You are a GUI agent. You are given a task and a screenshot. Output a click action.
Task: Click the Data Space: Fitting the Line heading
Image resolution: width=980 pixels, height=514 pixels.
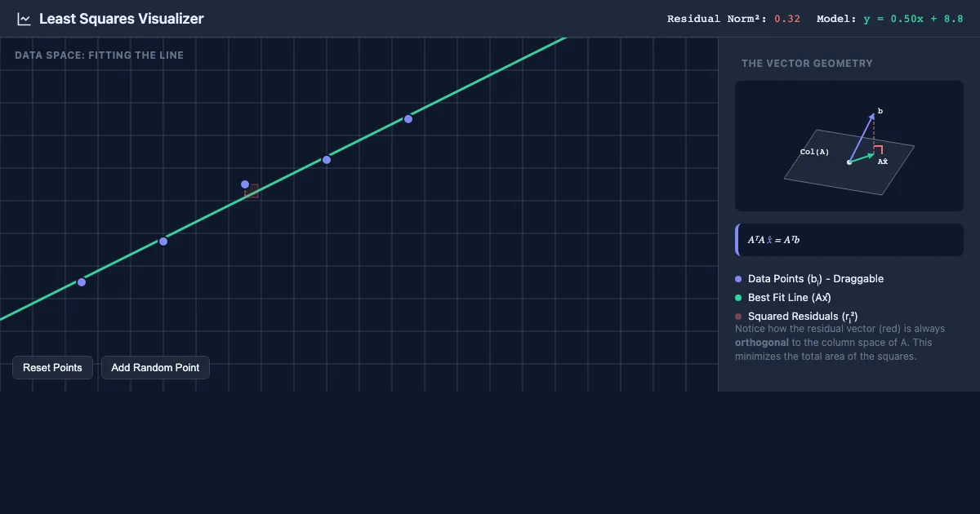(x=99, y=55)
